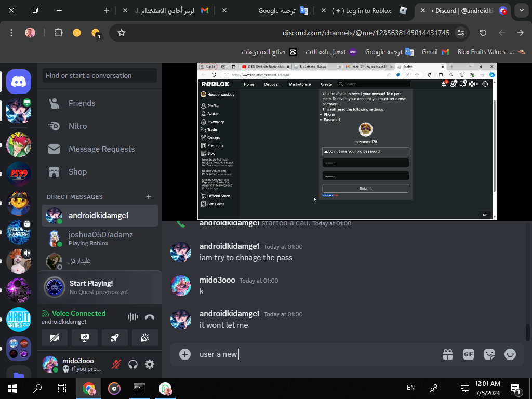Select the joshua0507adamz direct message
The width and height of the screenshot is (532, 399).
[100, 238]
